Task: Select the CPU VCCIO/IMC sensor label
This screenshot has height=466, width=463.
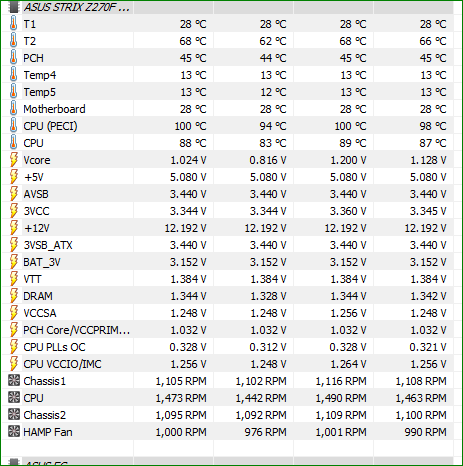Action: [62, 364]
